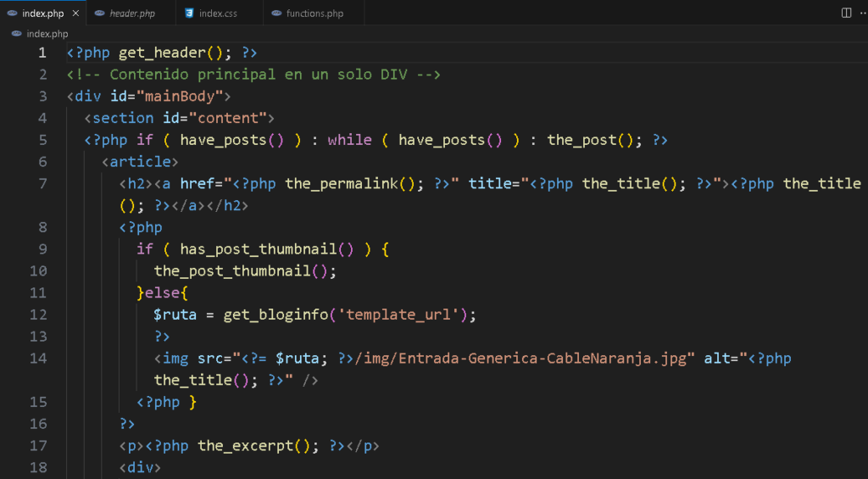Click the PHP icon on functions.php tab

[276, 14]
